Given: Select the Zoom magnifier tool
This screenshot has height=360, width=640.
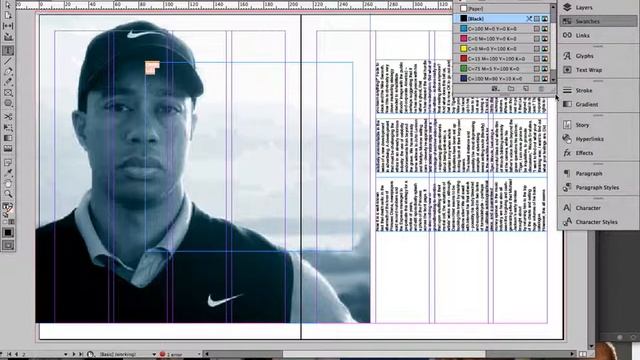Looking at the screenshot, I should click(8, 194).
